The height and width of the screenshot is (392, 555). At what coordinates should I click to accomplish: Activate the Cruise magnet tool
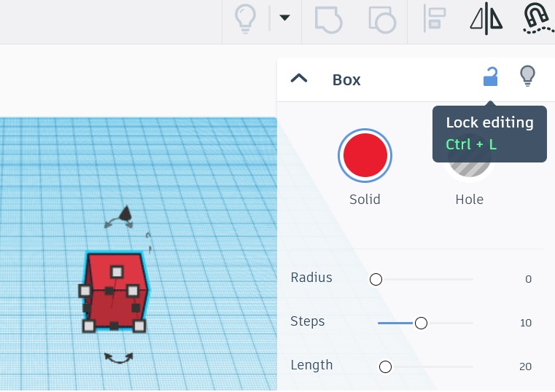(537, 18)
